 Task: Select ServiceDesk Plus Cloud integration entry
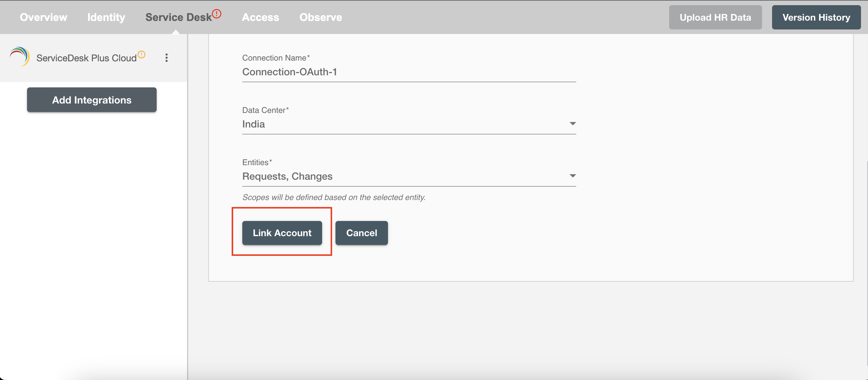coord(93,58)
